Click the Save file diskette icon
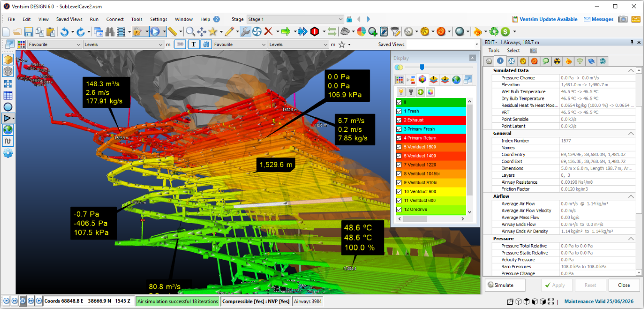 click(29, 32)
